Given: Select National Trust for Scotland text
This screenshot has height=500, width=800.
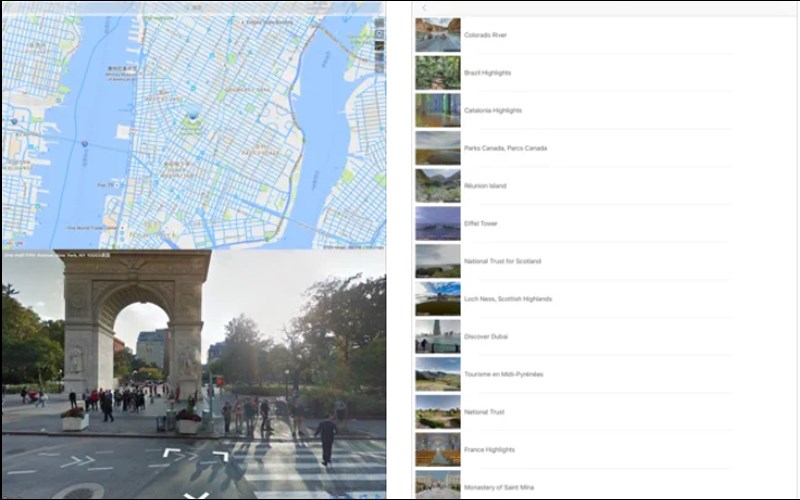Looking at the screenshot, I should pos(503,261).
